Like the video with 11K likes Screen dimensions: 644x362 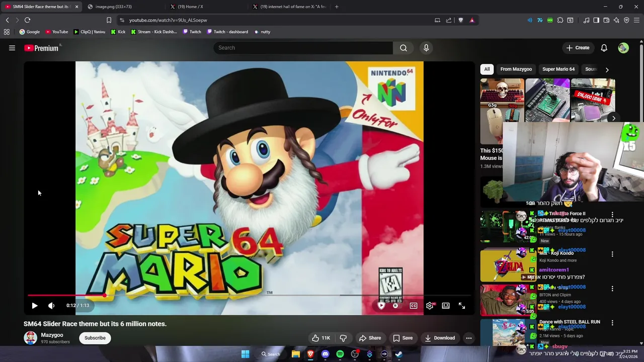coord(321,338)
